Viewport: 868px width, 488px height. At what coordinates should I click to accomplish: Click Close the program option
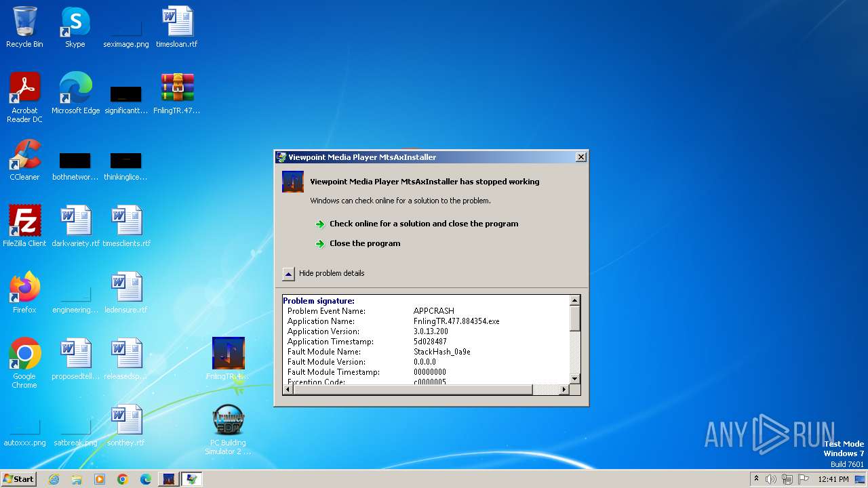tap(365, 243)
